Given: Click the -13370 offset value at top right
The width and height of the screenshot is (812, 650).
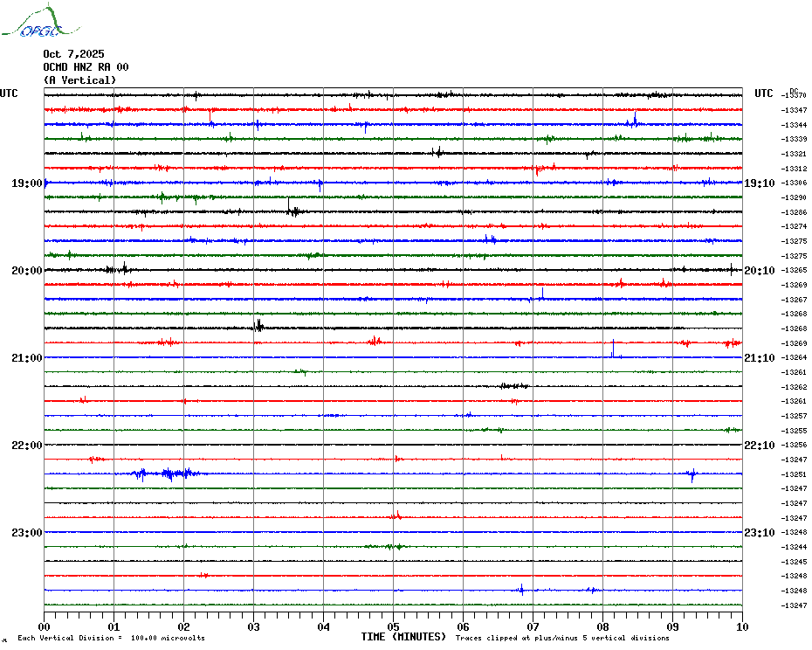Looking at the screenshot, I should 795,95.
